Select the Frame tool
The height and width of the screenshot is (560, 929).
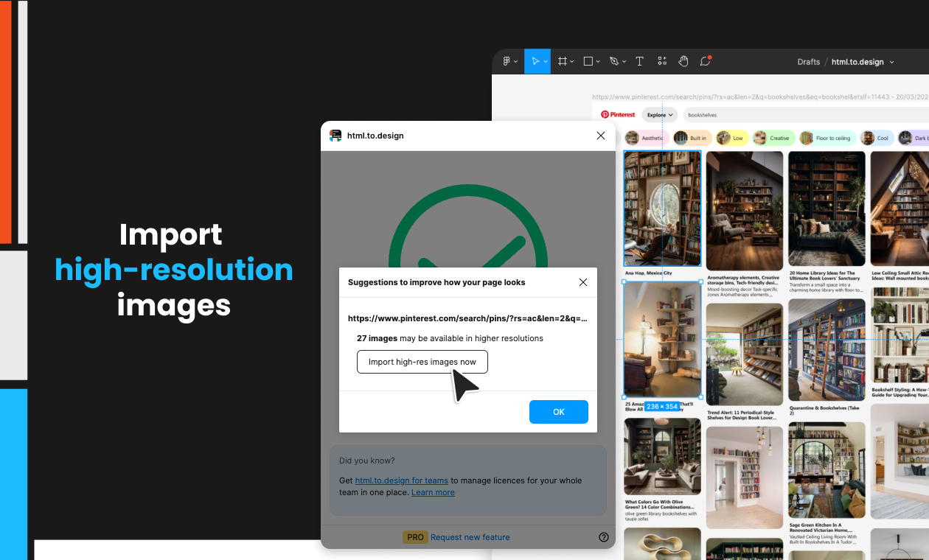pyautogui.click(x=563, y=62)
